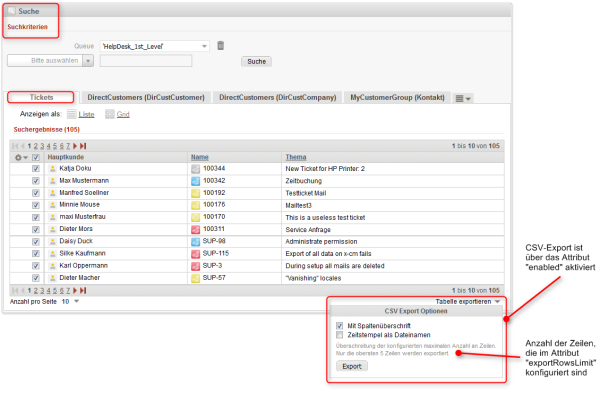600x393 pixels.
Task: Uncheck the Silke Kaufmann row checkbox
Action: 36,254
